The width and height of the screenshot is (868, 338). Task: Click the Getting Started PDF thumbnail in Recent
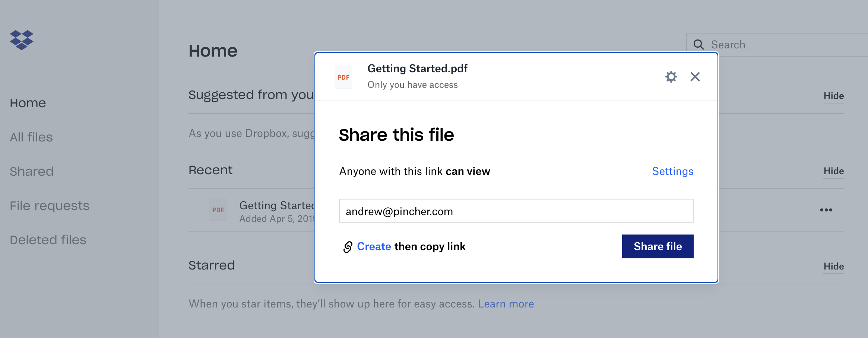[x=218, y=210]
